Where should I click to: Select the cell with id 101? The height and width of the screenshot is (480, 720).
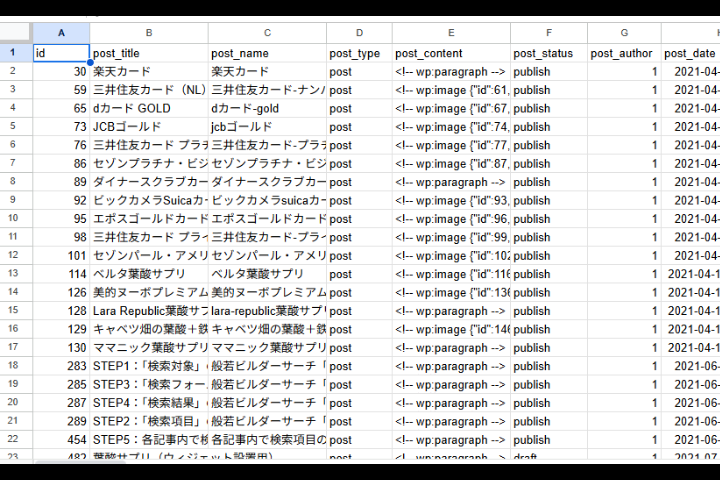(61, 255)
